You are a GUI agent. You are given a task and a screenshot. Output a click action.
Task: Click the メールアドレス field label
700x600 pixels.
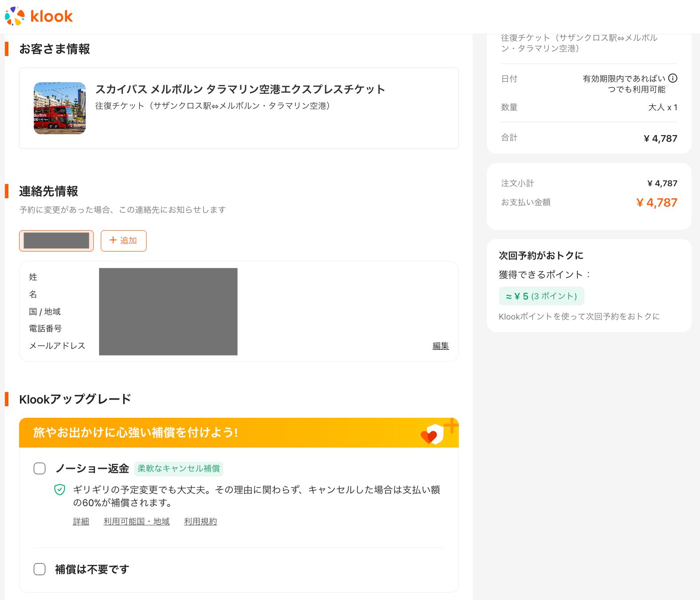57,346
